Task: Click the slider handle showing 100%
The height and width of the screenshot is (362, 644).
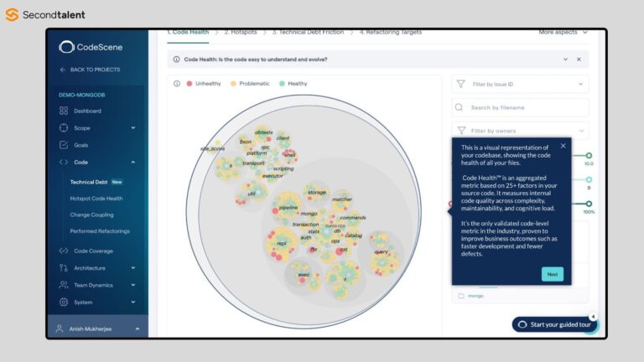Action: pos(589,204)
